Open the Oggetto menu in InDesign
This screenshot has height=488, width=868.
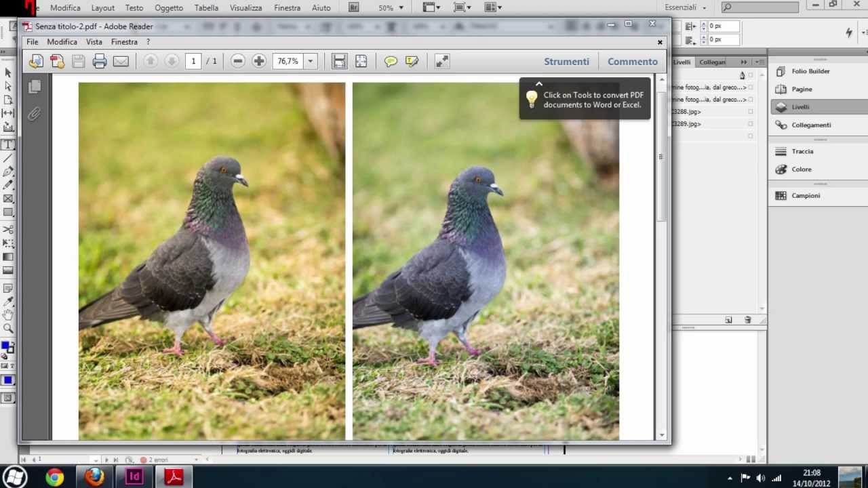(x=169, y=8)
